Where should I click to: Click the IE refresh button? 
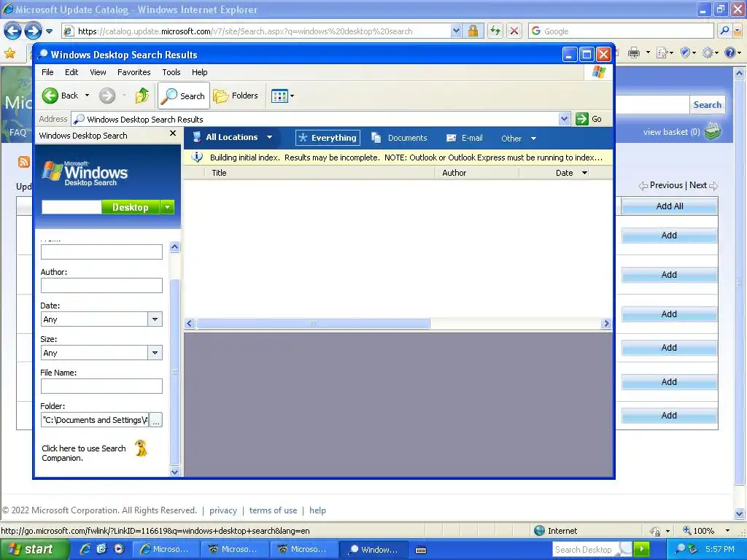pos(495,31)
